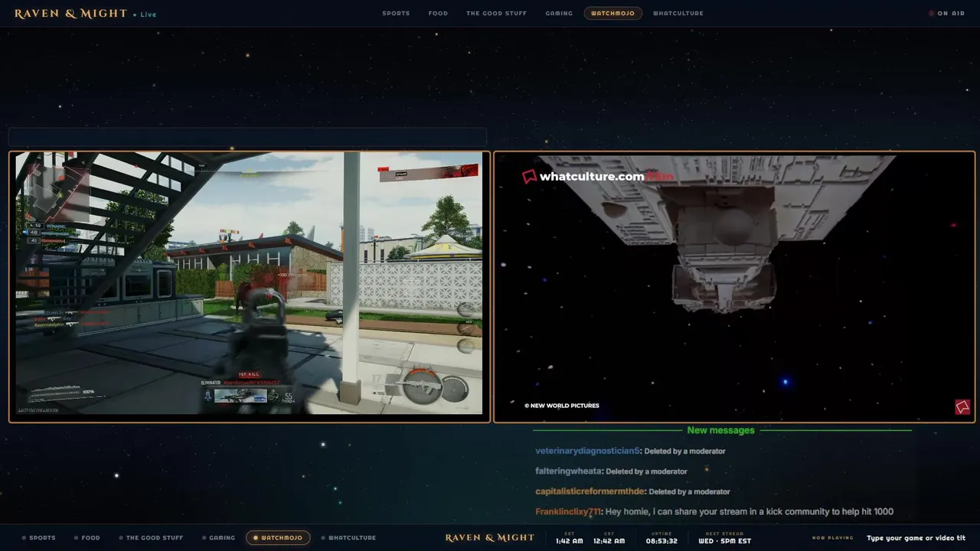Choose GAMING in the bottom bar
The image size is (980, 551).
[219, 537]
